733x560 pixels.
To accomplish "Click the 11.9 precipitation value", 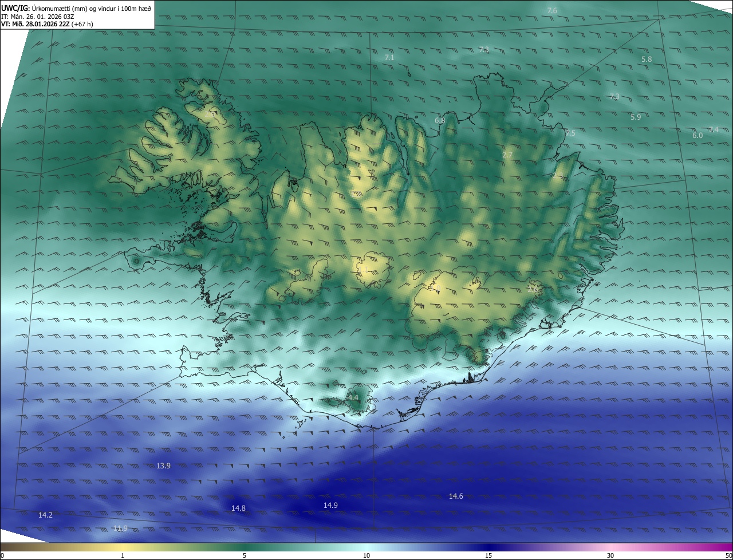I will click(x=120, y=528).
